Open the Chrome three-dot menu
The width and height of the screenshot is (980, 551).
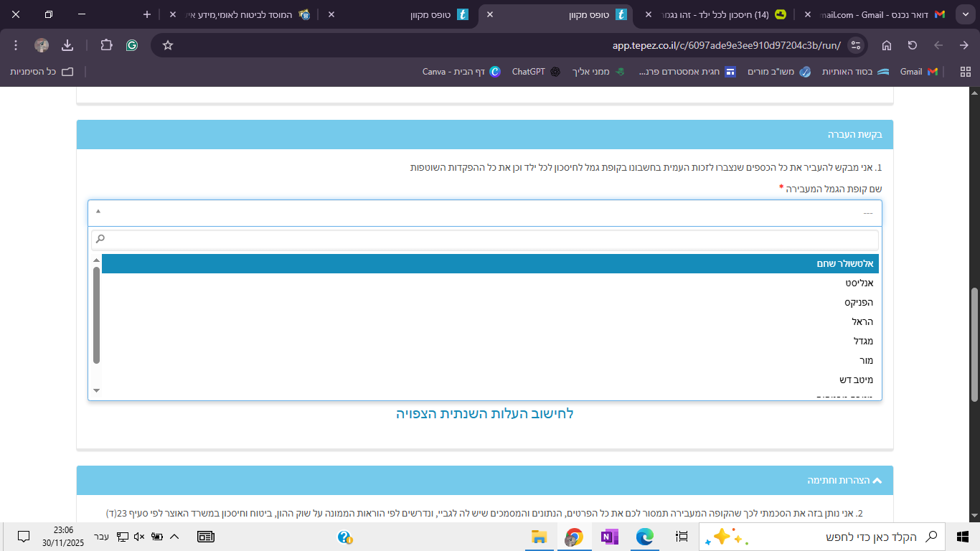(16, 45)
